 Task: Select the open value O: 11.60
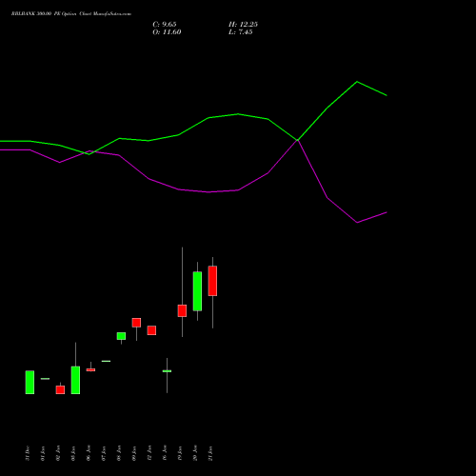(x=167, y=32)
